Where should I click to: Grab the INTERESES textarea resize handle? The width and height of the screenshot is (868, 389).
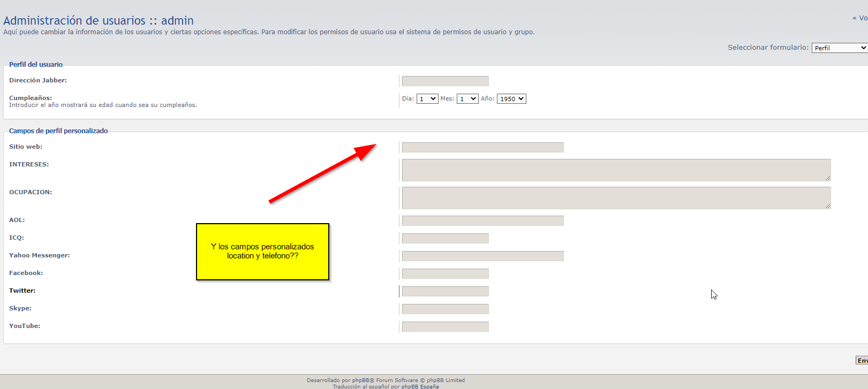click(827, 178)
